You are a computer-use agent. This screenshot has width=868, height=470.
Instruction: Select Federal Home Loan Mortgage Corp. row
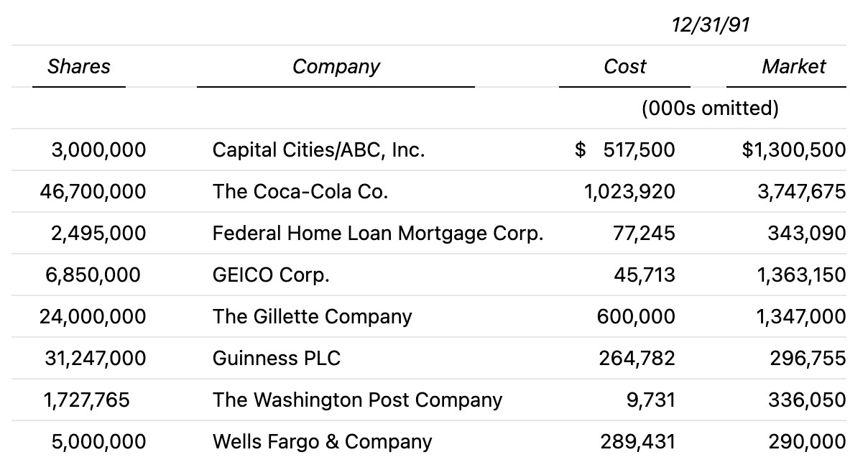[x=377, y=234]
